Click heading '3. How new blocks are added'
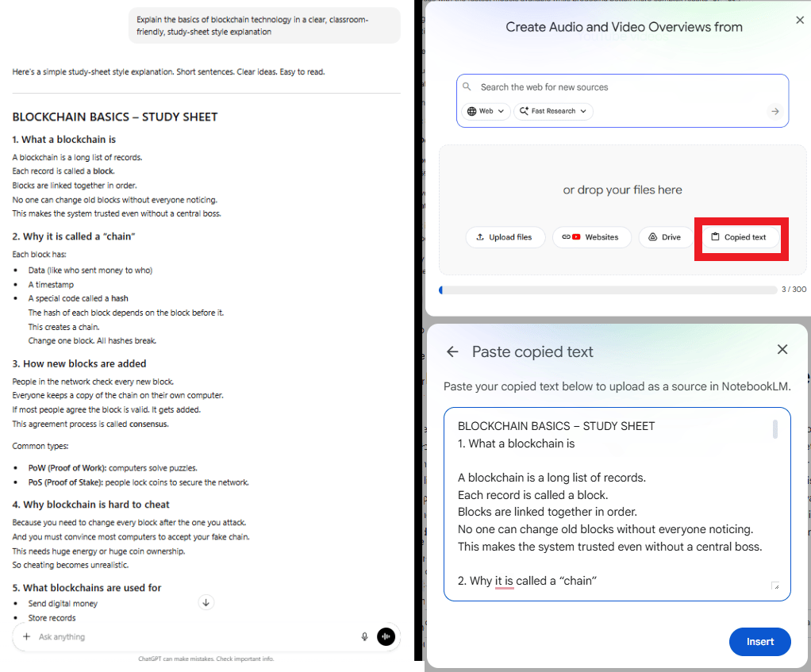This screenshot has height=672, width=811. (79, 364)
